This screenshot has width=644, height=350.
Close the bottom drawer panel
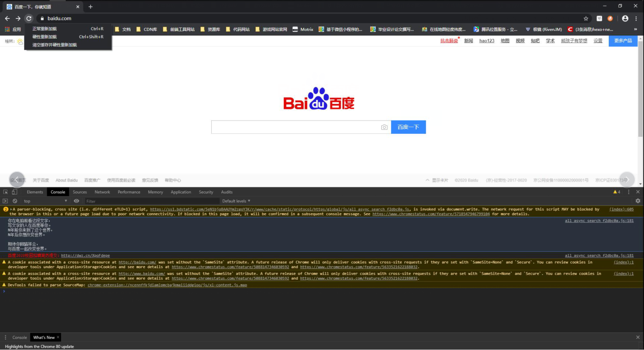[x=638, y=337]
